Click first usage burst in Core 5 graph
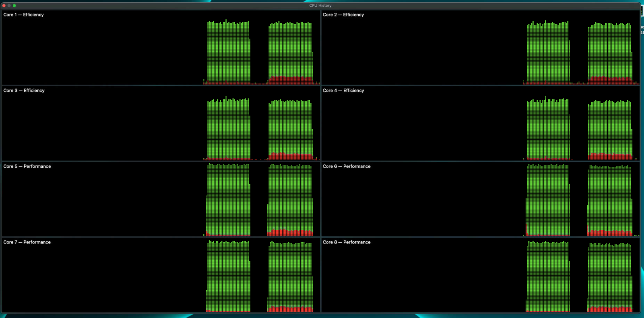Image resolution: width=644 pixels, height=318 pixels. pyautogui.click(x=228, y=200)
